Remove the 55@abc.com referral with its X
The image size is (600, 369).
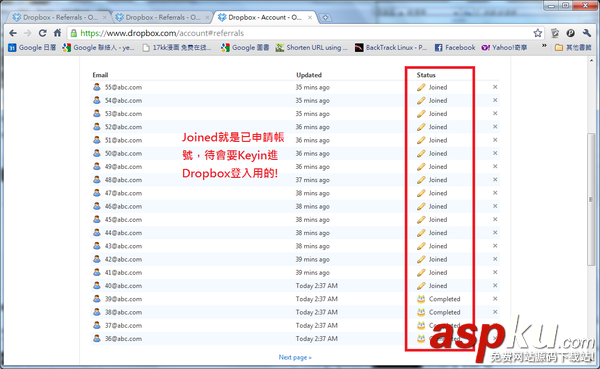click(495, 87)
